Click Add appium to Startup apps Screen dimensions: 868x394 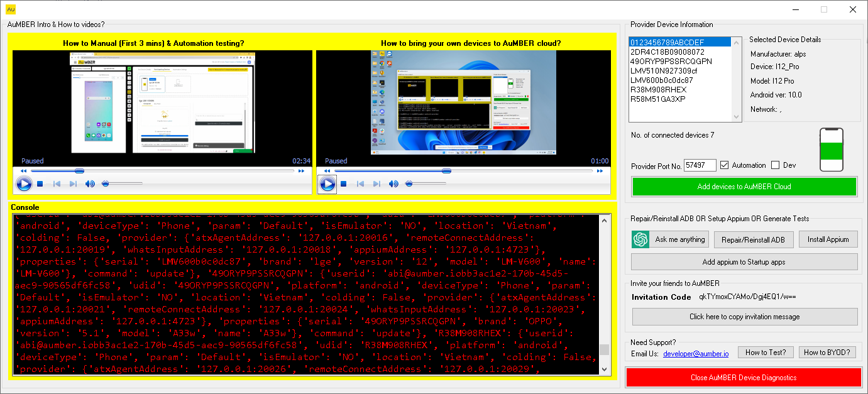pos(744,262)
